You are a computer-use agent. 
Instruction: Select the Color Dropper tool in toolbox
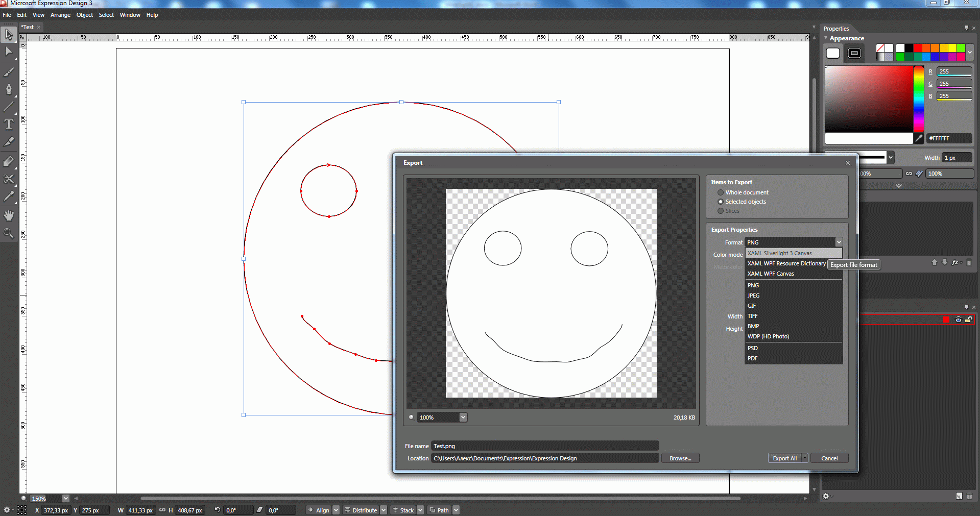[9, 196]
